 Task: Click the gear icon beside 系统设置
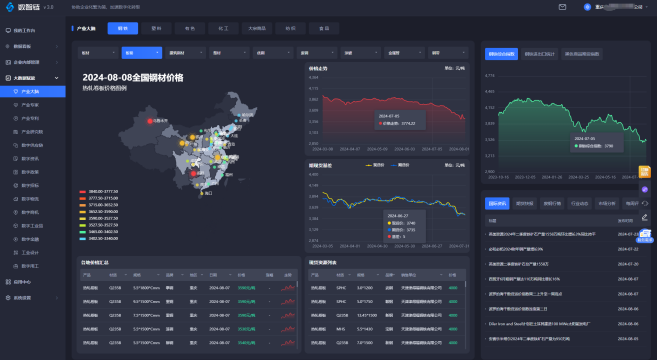click(8, 298)
